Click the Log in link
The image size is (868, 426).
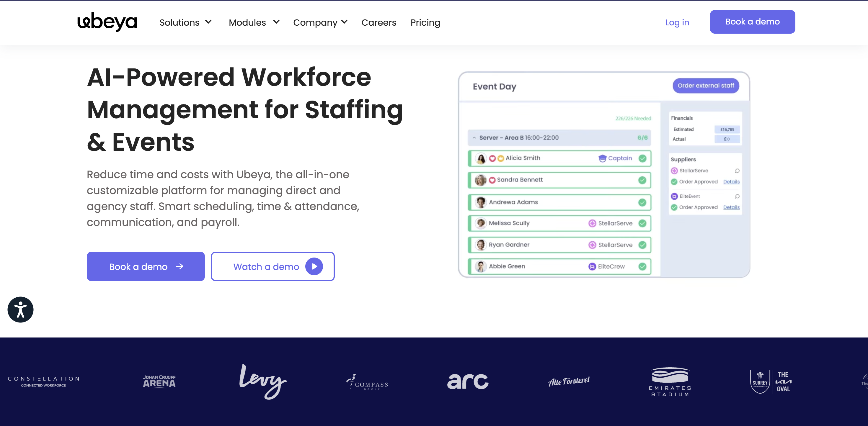coord(677,22)
